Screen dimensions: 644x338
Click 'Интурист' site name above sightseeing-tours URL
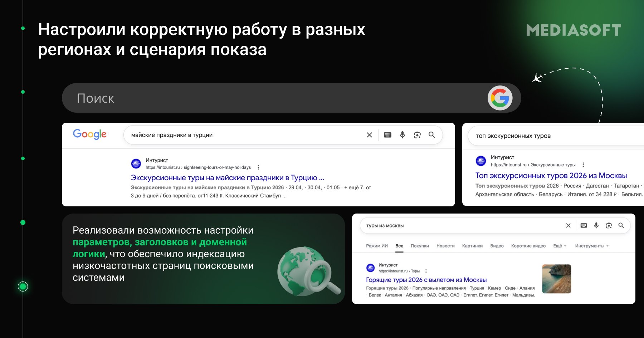(157, 160)
